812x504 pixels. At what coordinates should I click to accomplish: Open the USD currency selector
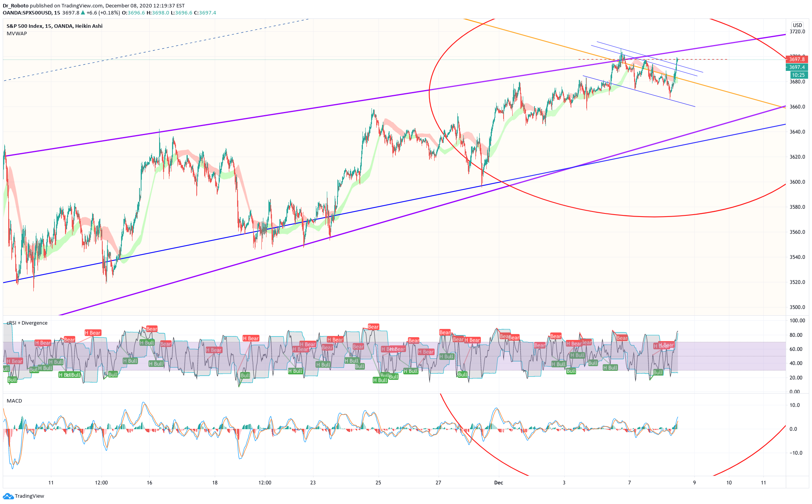[797, 25]
